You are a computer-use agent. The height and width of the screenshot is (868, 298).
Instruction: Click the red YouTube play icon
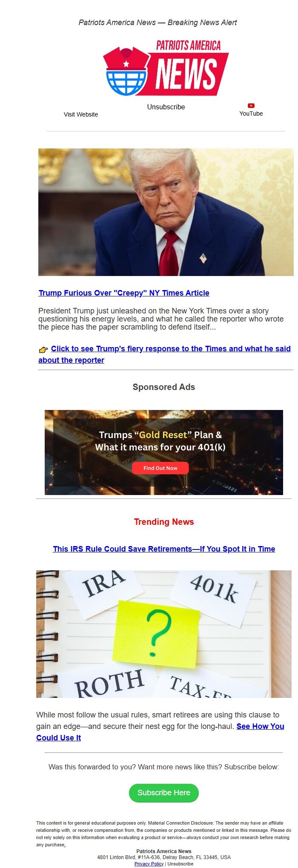[251, 105]
